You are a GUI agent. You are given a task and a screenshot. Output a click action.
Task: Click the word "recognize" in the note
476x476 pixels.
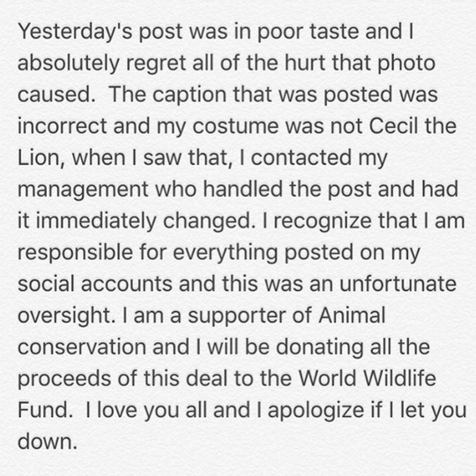(x=323, y=221)
